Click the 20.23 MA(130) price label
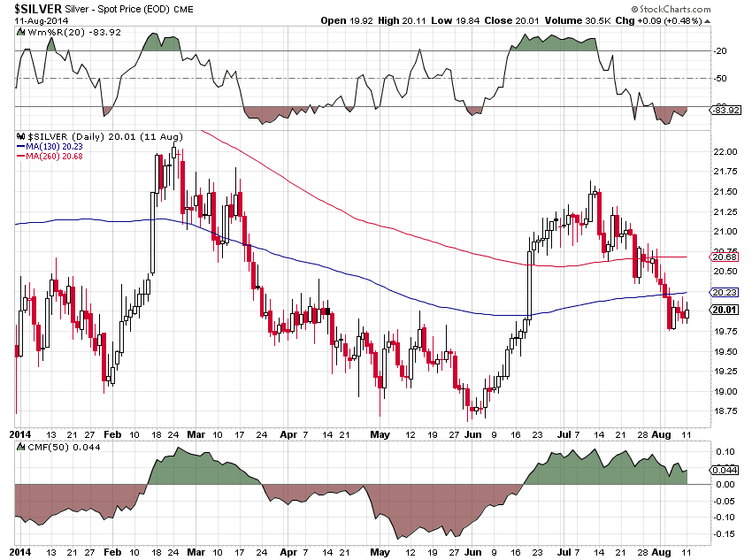Image resolution: width=752 pixels, height=560 pixels. click(x=725, y=293)
